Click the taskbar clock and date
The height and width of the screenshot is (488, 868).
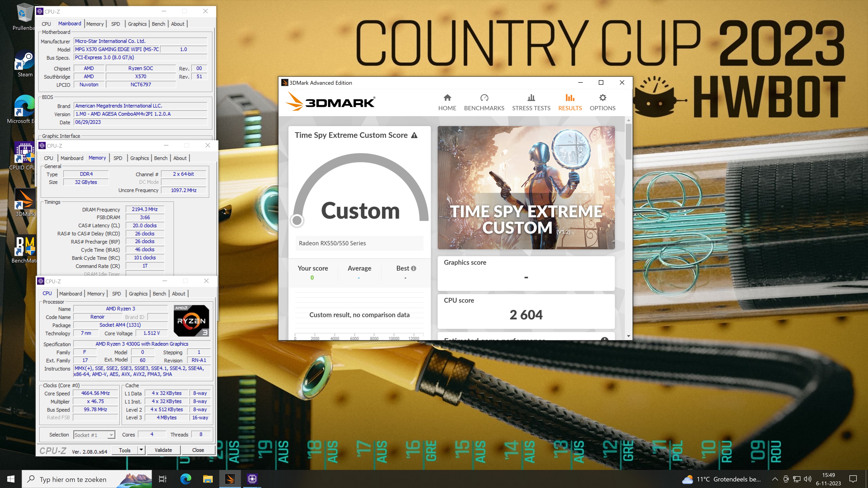[x=828, y=479]
